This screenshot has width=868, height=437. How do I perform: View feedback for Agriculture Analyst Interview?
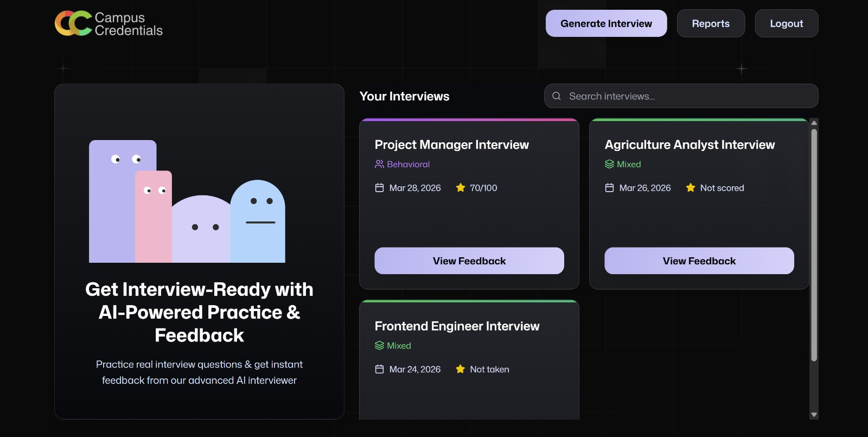tap(699, 261)
